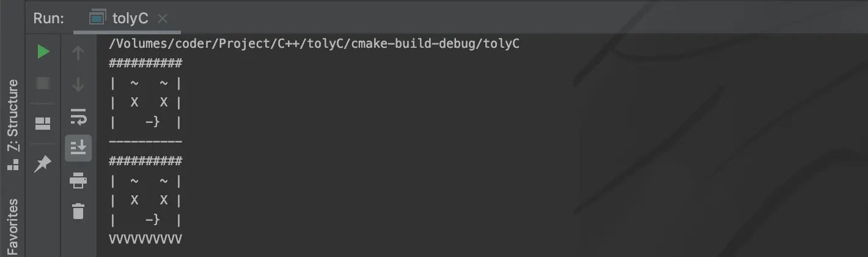The width and height of the screenshot is (868, 257).
Task: Click the cmake-build-debug/tolyC path line
Action: tap(314, 45)
